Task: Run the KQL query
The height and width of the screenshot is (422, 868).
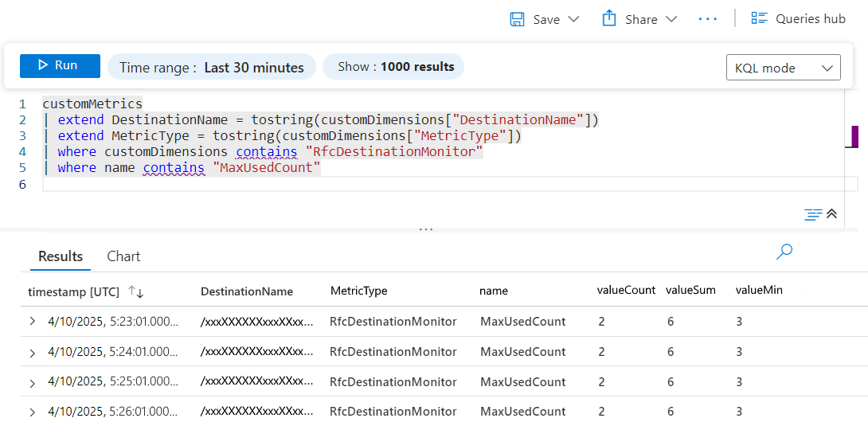Action: coord(60,66)
